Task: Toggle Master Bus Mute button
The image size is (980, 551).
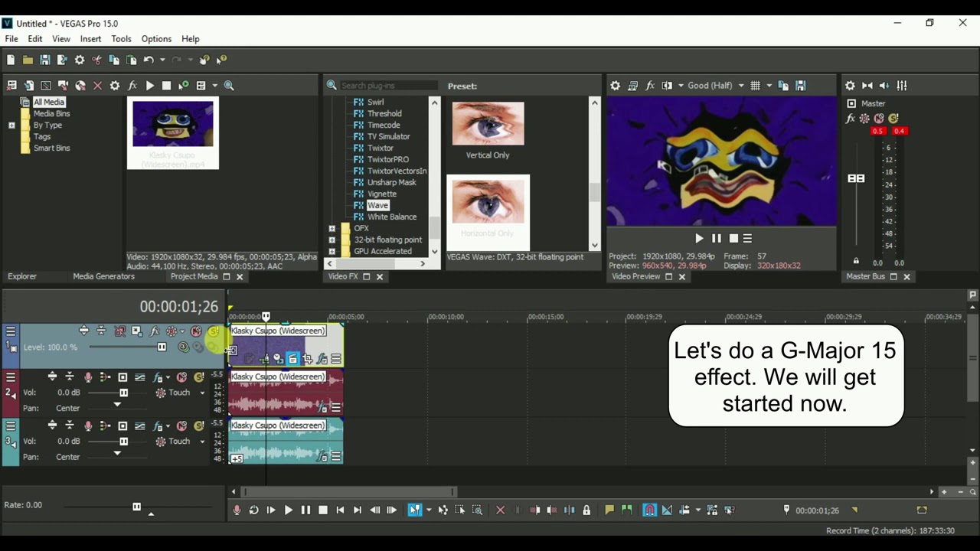Action: point(878,119)
